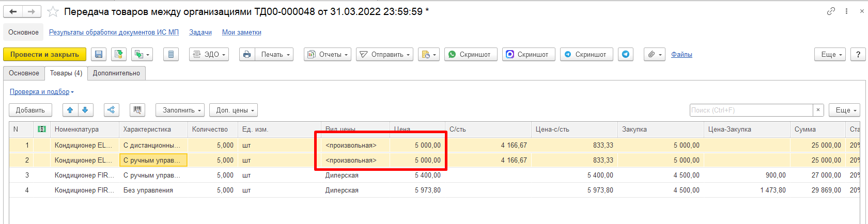Open the table Еще menu
The width and height of the screenshot is (868, 224).
845,110
